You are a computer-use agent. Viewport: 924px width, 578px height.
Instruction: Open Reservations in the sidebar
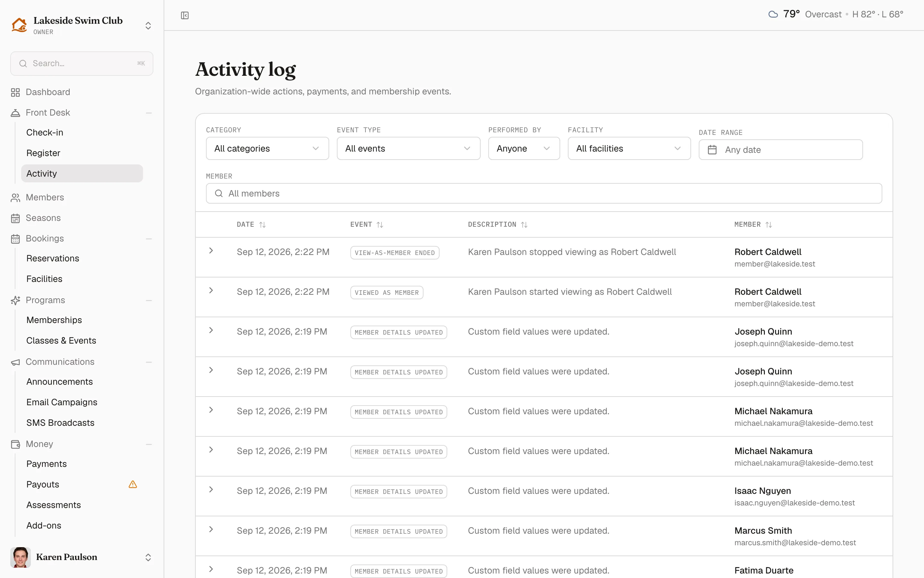pyautogui.click(x=53, y=258)
